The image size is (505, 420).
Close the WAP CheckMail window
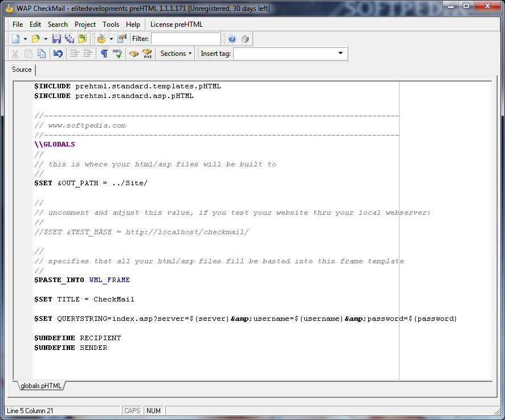pos(487,6)
